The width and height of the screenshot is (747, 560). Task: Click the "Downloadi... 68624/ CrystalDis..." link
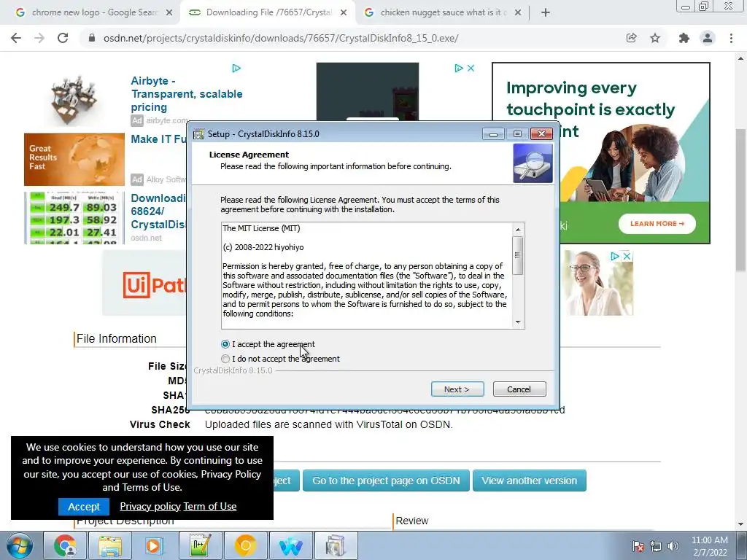[158, 211]
